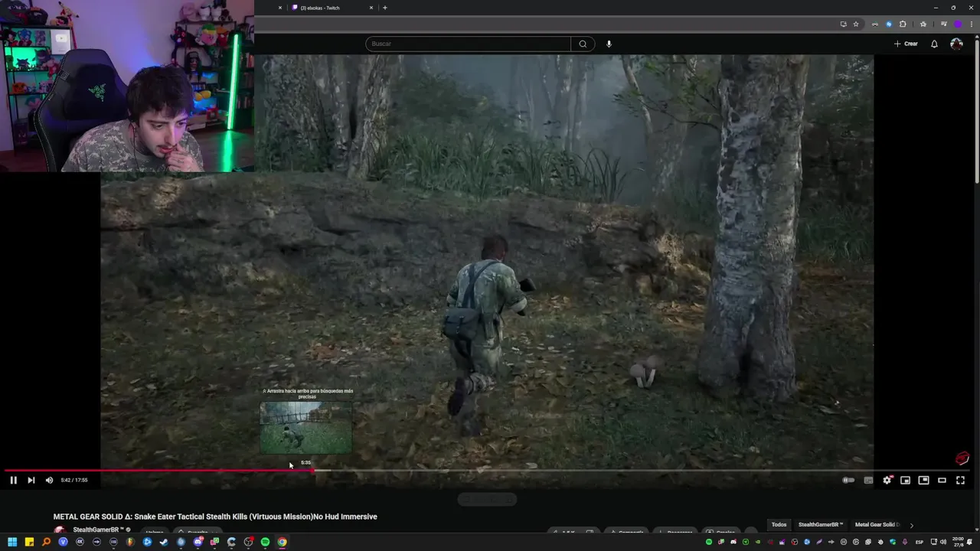Open Chrome three-dot menu

coord(972,24)
